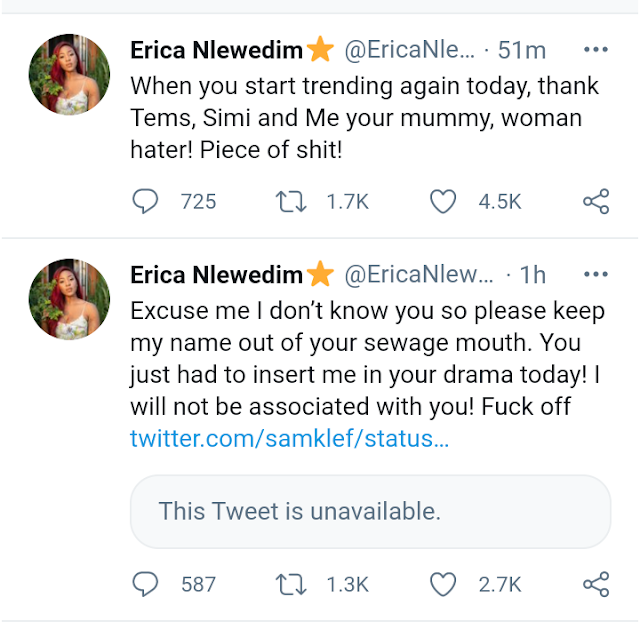
Task: Open the 'This Tweet is unavailable' quoted box
Action: (x=370, y=511)
